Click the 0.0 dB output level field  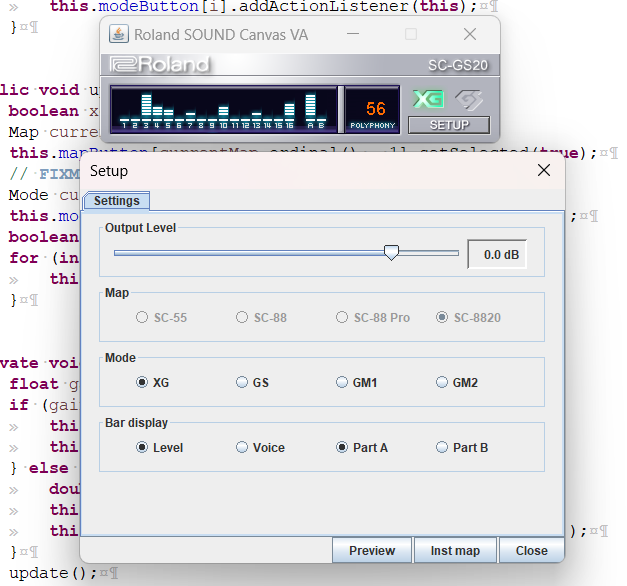497,254
